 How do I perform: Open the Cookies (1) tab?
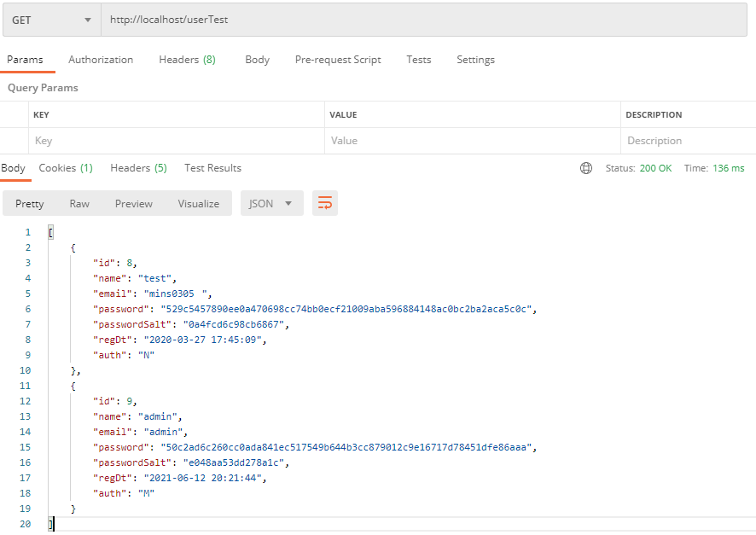click(x=66, y=168)
